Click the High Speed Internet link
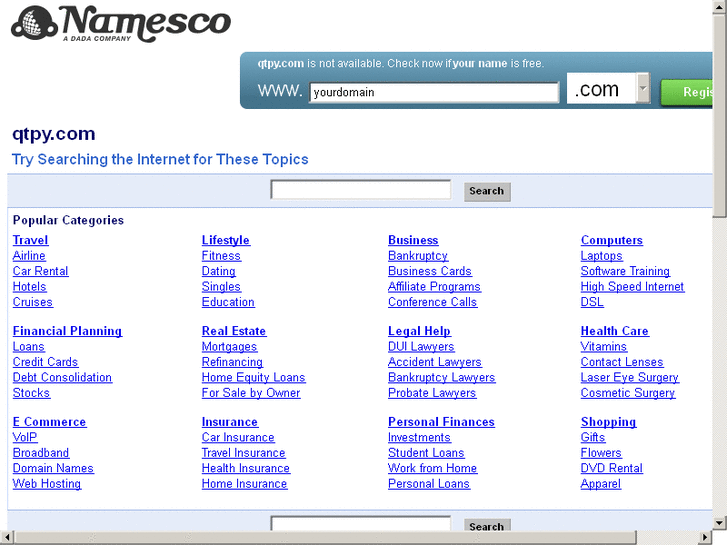Screen dimensions: 727x545 tap(632, 287)
